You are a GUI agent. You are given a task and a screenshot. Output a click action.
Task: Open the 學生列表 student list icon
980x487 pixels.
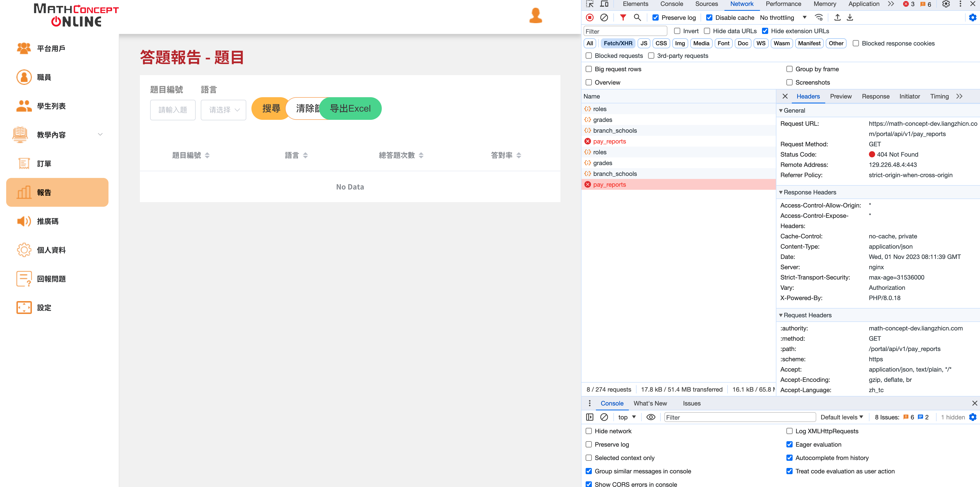tap(24, 106)
